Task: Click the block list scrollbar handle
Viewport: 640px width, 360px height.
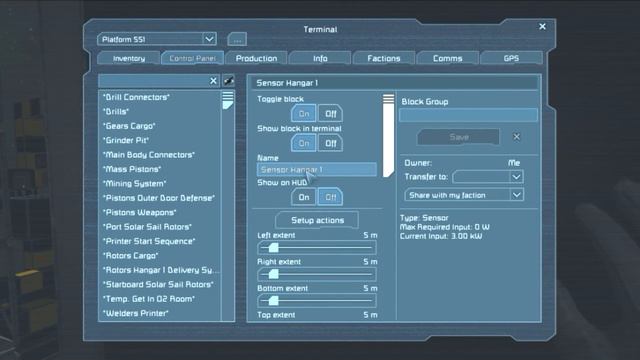Action: tap(228, 100)
